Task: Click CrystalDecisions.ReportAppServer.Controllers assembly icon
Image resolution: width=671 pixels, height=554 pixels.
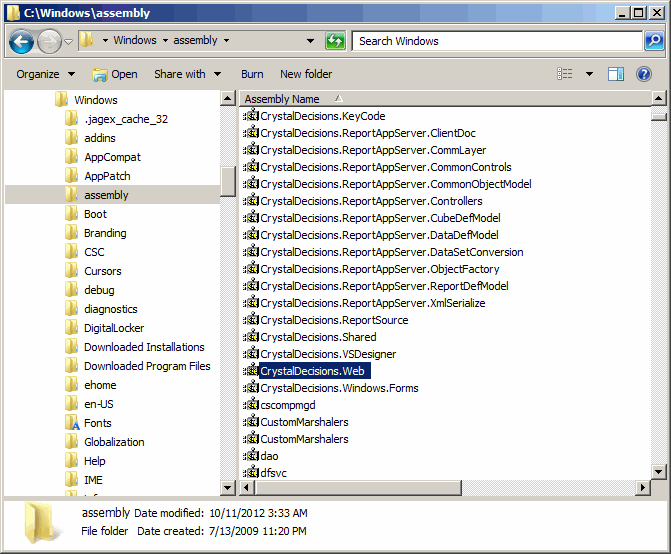Action: tap(251, 201)
